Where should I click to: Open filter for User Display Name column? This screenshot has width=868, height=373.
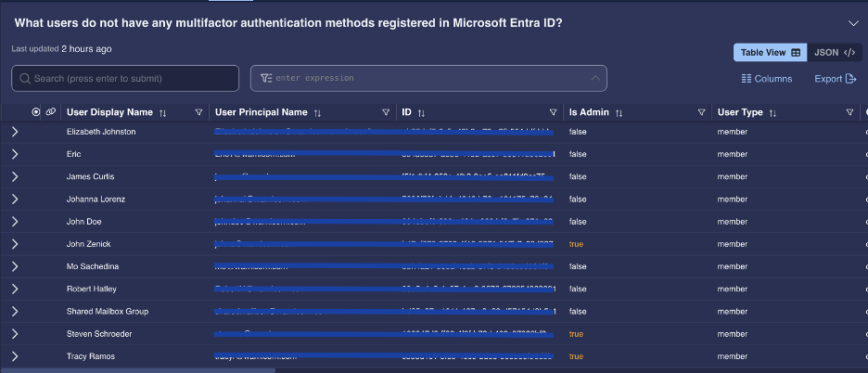pyautogui.click(x=198, y=112)
